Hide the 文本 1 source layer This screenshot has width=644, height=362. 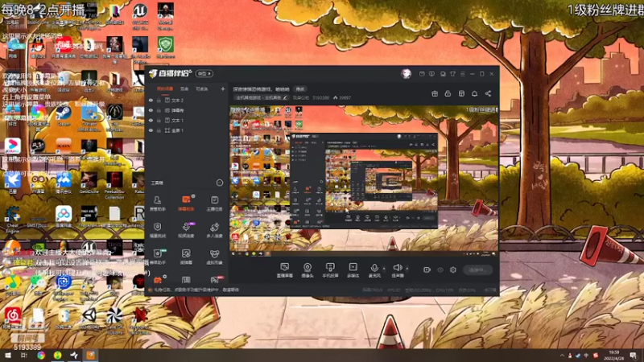pos(151,120)
